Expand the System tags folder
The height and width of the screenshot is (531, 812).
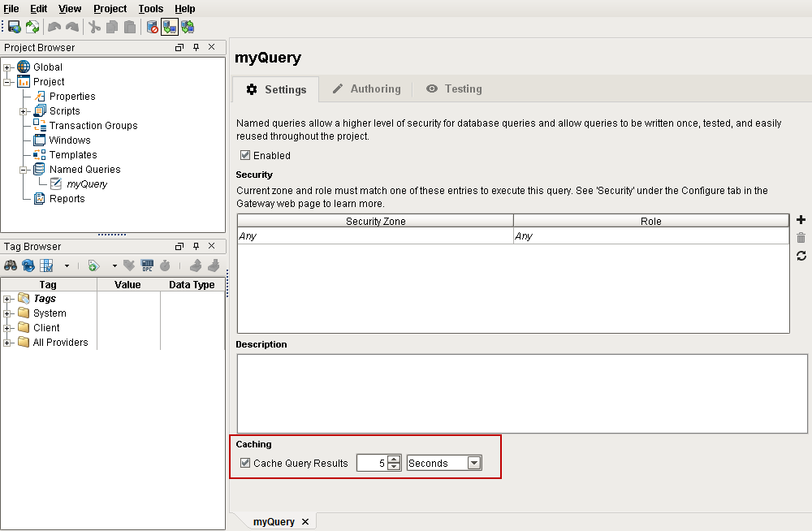point(7,313)
